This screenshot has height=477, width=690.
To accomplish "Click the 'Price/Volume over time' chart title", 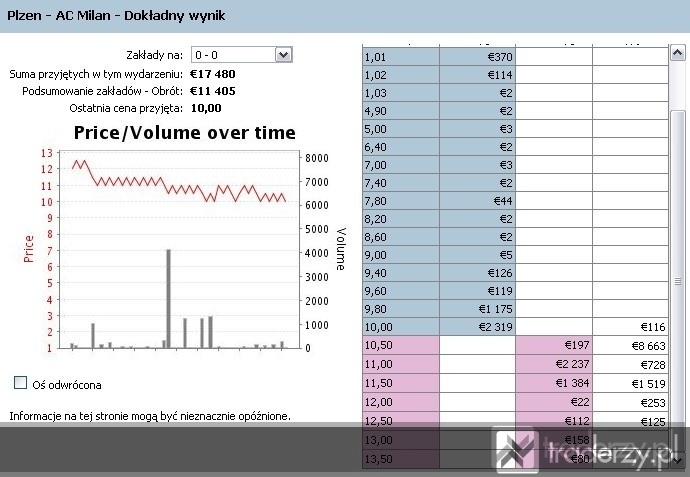I will 184,132.
